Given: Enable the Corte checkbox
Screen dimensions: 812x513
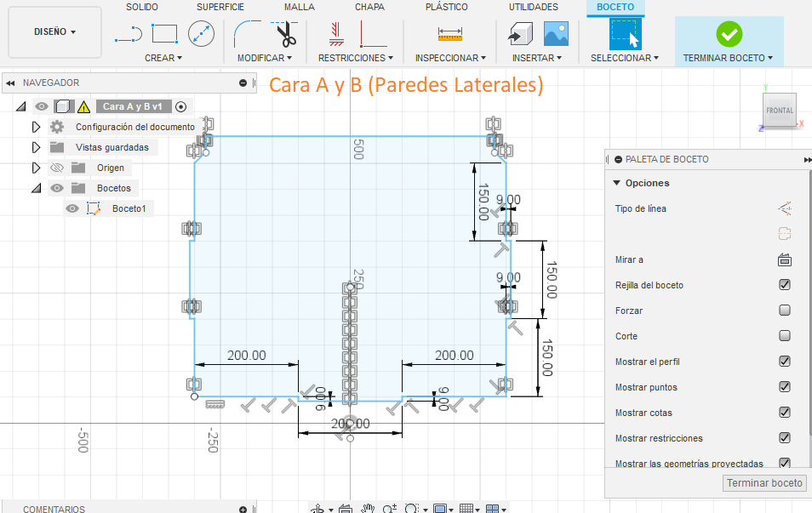Looking at the screenshot, I should click(x=785, y=335).
